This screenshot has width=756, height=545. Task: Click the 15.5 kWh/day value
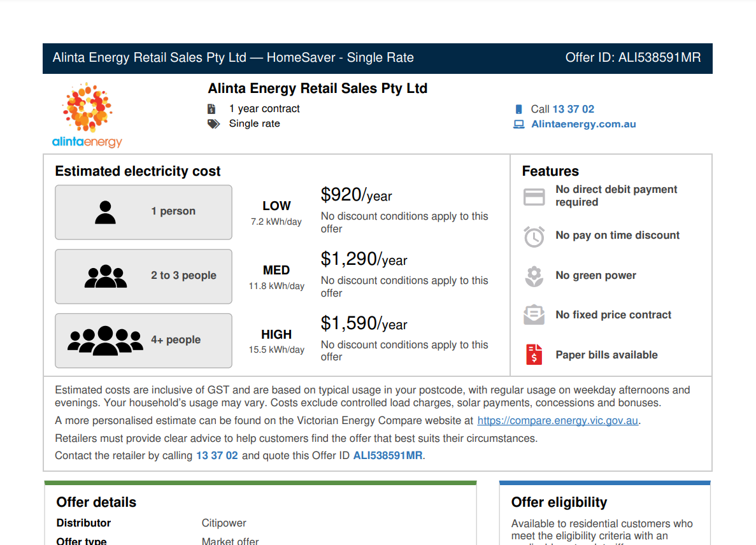click(x=276, y=350)
